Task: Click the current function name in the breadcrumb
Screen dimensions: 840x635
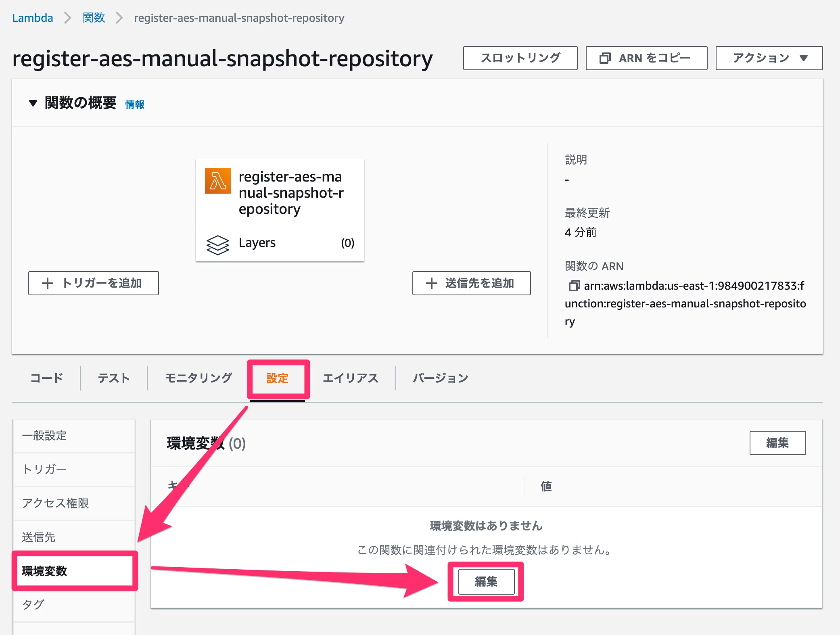Action: 239,18
